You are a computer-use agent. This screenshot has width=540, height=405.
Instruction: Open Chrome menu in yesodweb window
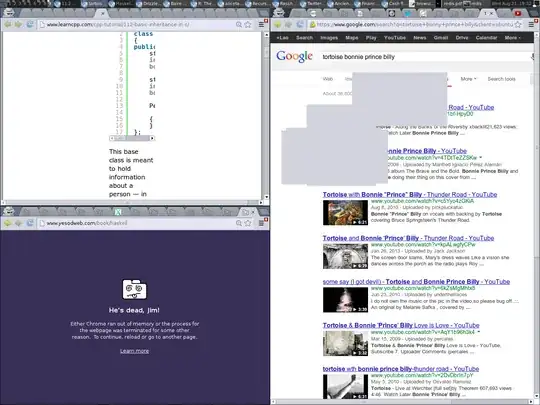click(x=261, y=223)
